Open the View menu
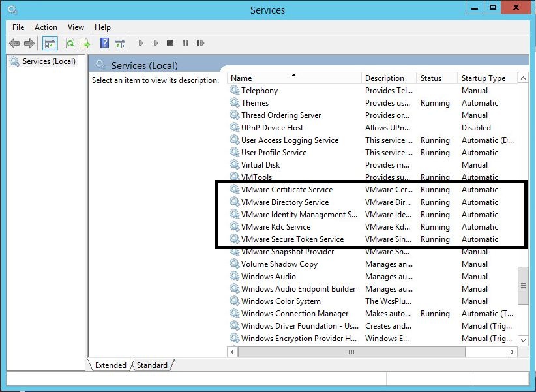The width and height of the screenshot is (536, 392). tap(76, 27)
